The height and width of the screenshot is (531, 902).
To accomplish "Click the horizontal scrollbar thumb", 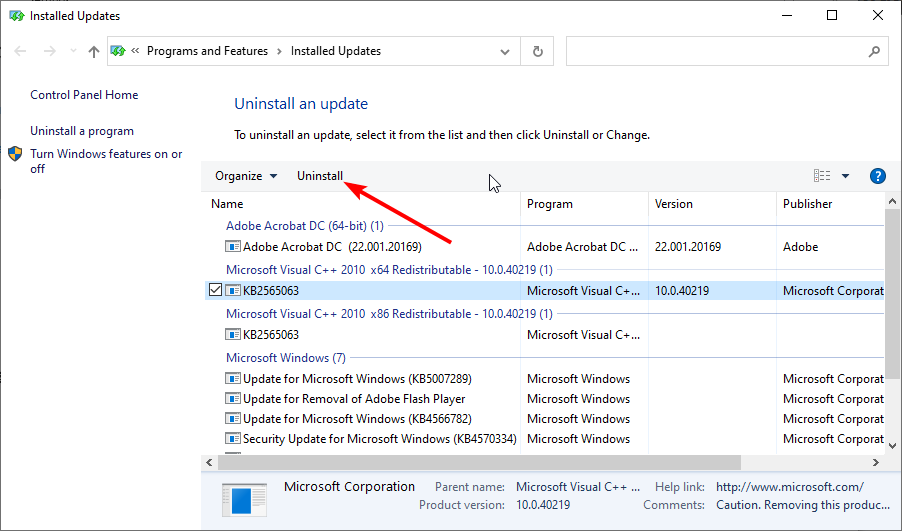I will (479, 463).
